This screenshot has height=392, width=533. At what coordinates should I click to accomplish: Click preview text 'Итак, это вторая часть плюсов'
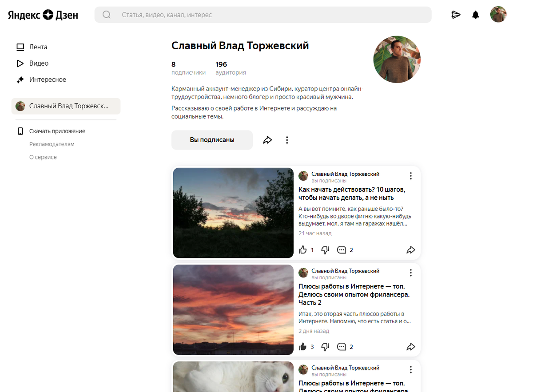pos(354,317)
